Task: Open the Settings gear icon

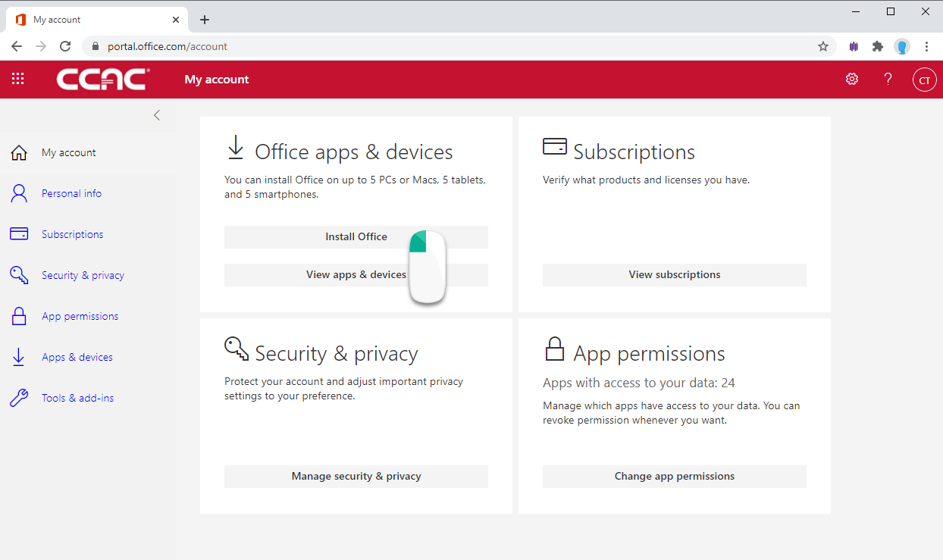Action: point(851,79)
